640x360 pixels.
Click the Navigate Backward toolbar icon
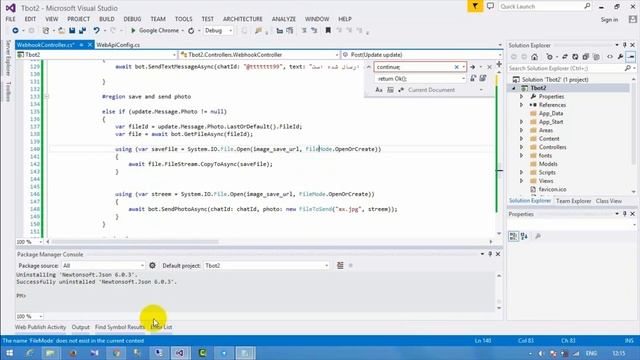[x=15, y=31]
